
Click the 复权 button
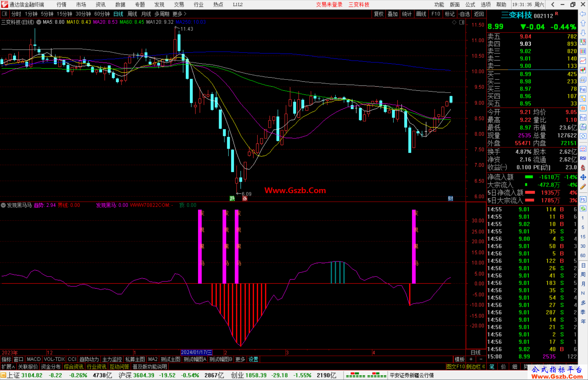379,14
